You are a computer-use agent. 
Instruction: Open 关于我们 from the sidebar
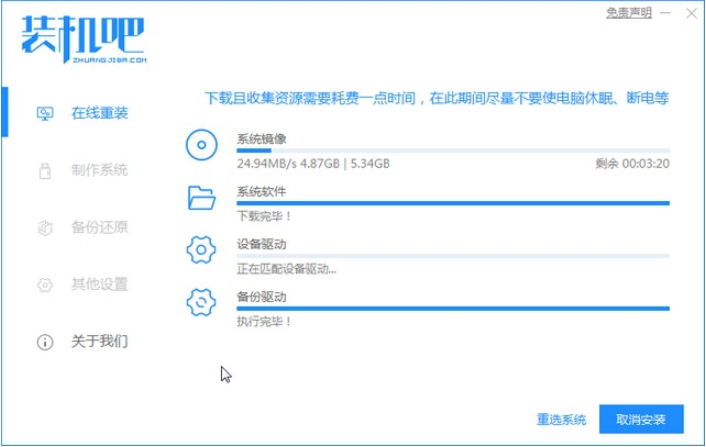point(99,342)
